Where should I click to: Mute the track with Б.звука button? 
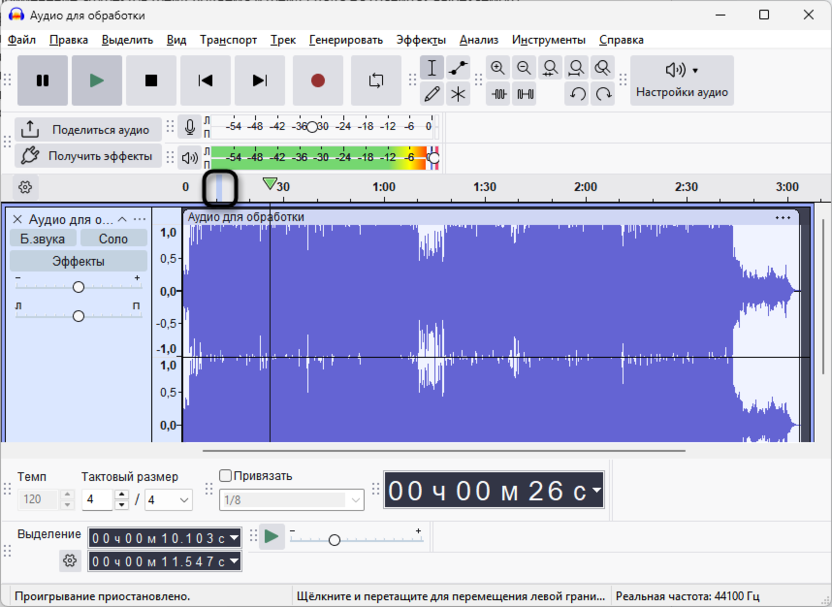[x=43, y=239]
